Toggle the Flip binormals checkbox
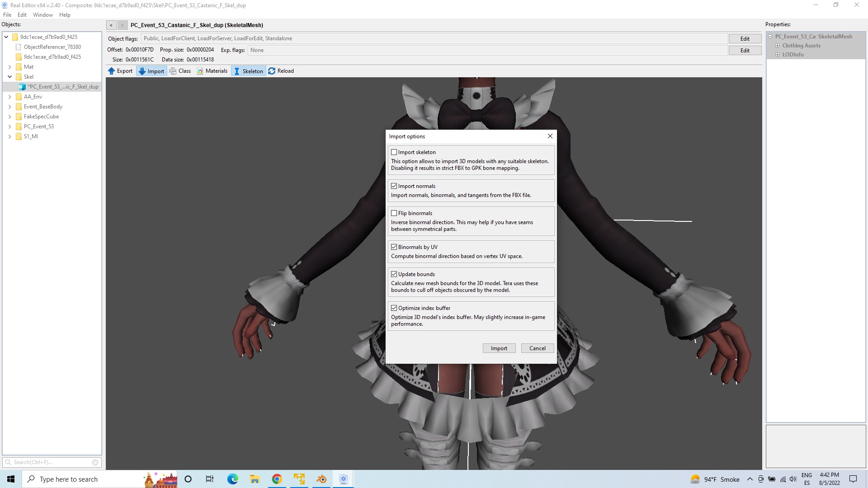868x488 pixels. point(394,213)
